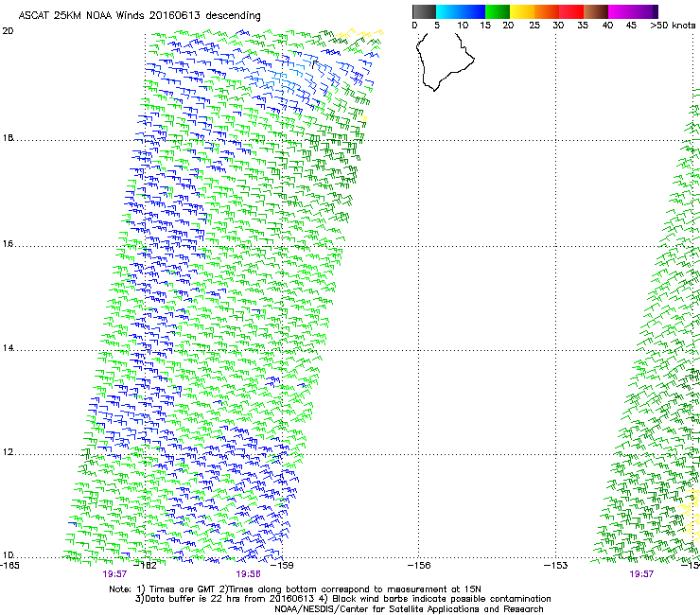The width and height of the screenshot is (700, 615).
Task: Click the legend value '15'
Action: click(x=485, y=25)
